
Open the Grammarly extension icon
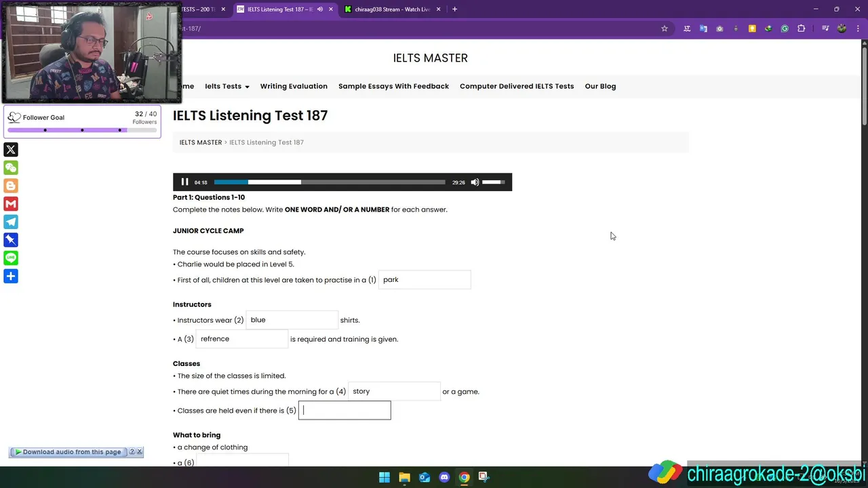785,28
